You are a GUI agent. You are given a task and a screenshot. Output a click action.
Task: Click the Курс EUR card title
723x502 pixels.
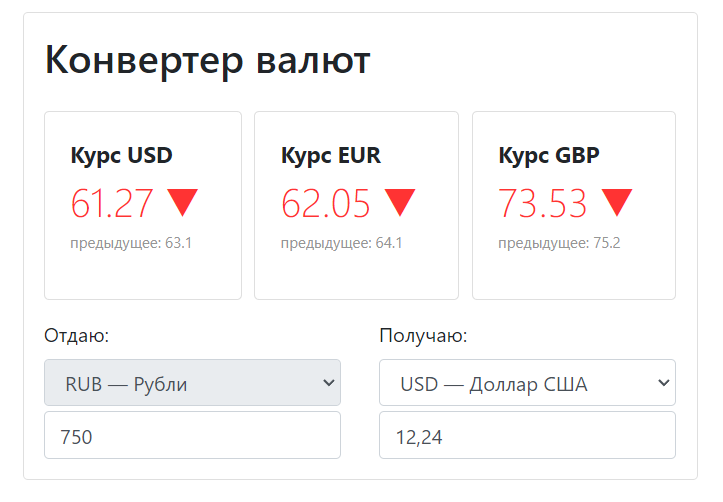(331, 156)
